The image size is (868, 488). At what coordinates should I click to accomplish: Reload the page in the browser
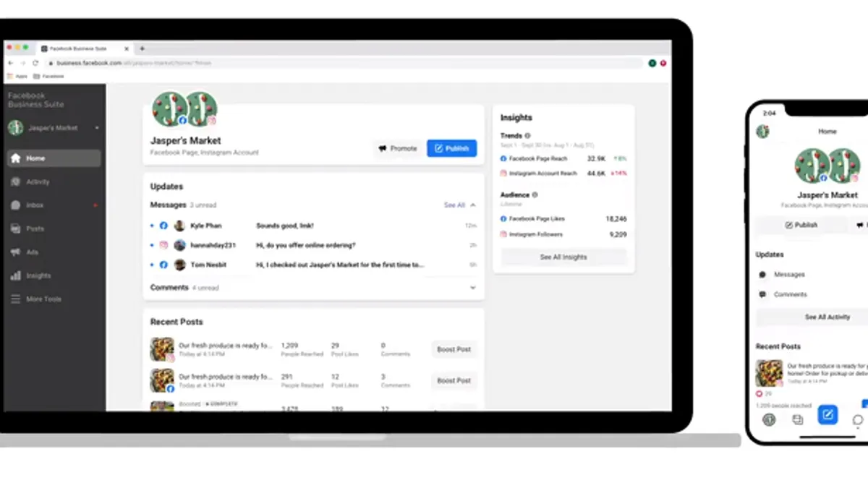[x=35, y=64]
